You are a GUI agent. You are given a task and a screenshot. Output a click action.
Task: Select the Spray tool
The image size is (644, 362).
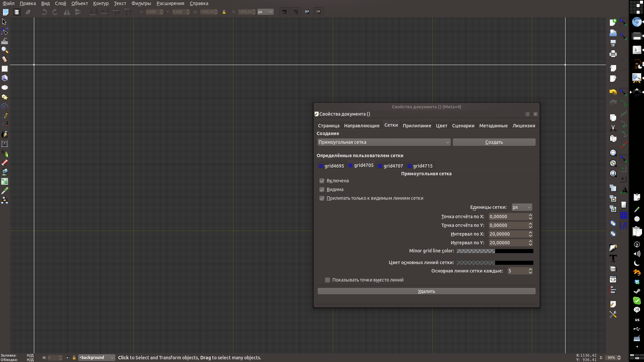pyautogui.click(x=4, y=154)
